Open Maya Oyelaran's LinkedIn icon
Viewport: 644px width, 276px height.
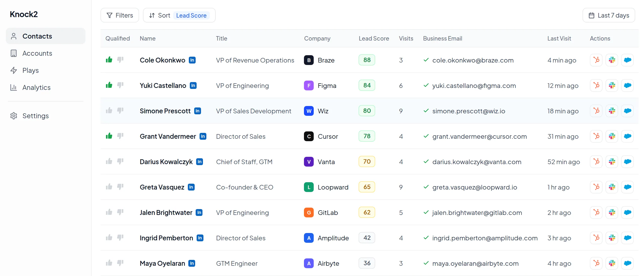point(192,263)
